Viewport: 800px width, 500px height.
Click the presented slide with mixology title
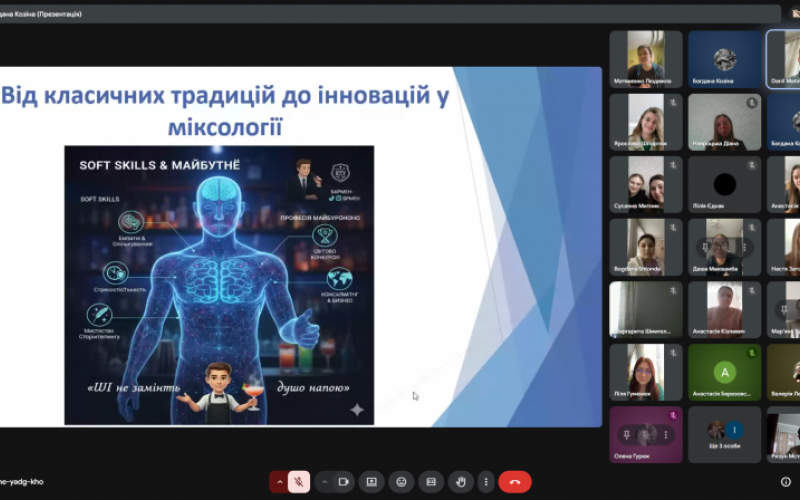click(x=300, y=246)
